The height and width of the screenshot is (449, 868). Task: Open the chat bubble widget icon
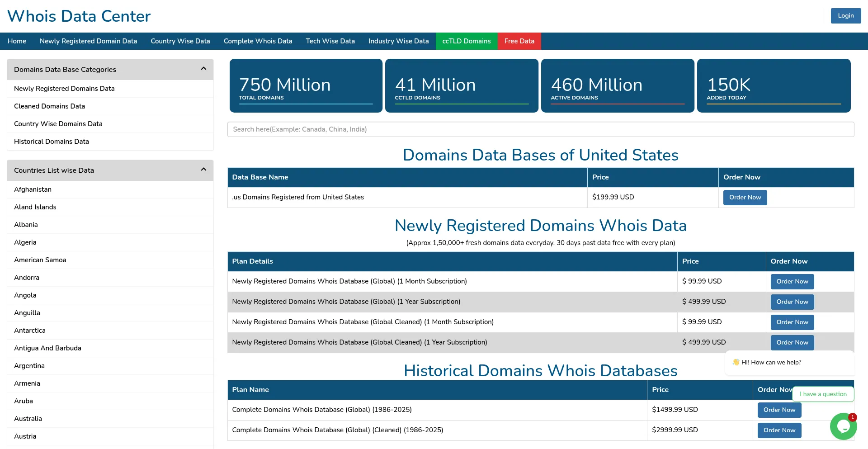[843, 426]
